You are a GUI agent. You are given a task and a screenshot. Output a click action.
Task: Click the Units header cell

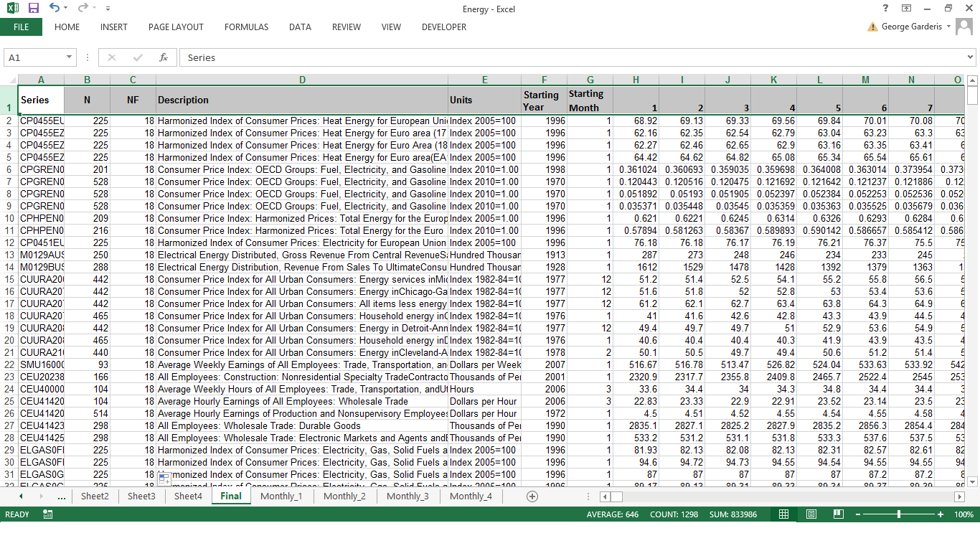coord(485,100)
